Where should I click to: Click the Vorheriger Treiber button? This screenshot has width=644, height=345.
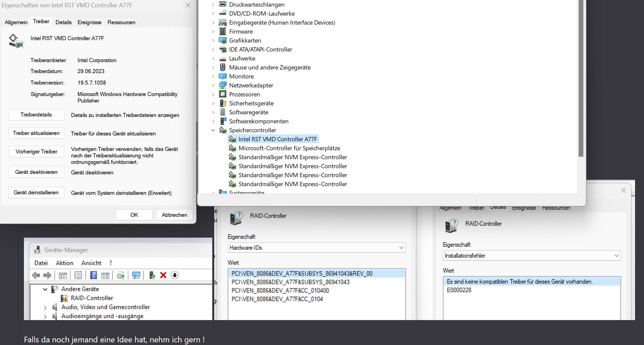(36, 152)
